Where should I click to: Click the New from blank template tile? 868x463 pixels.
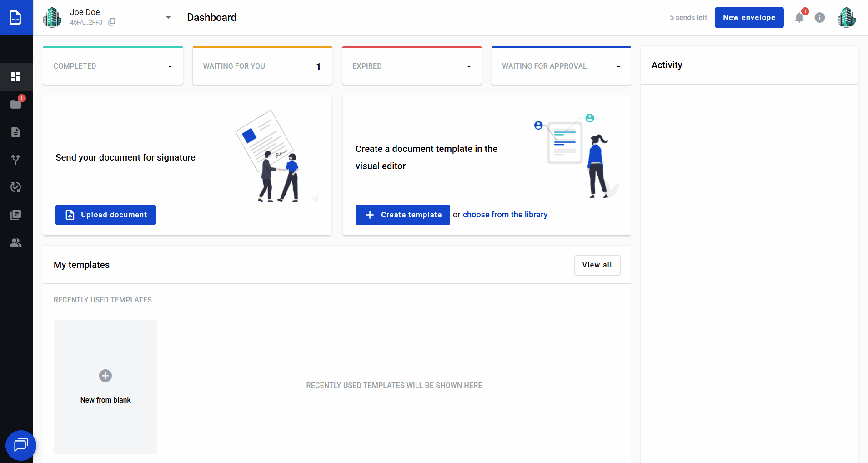click(x=105, y=387)
